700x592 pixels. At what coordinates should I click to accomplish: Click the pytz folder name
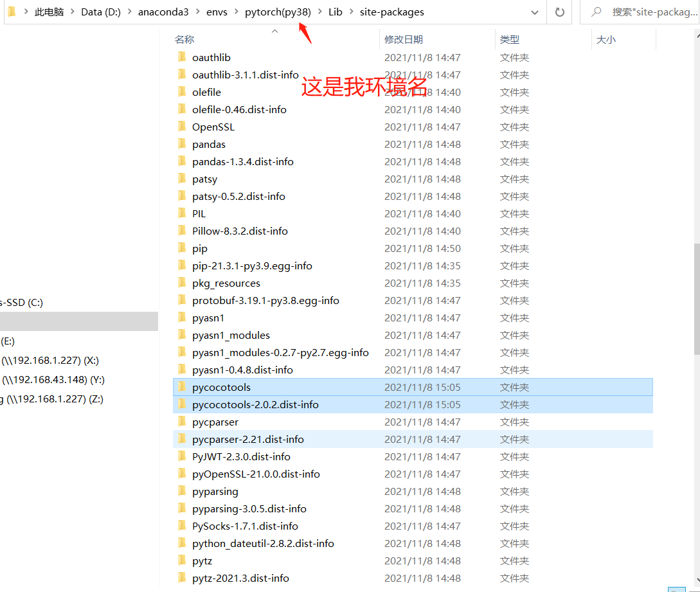(202, 561)
